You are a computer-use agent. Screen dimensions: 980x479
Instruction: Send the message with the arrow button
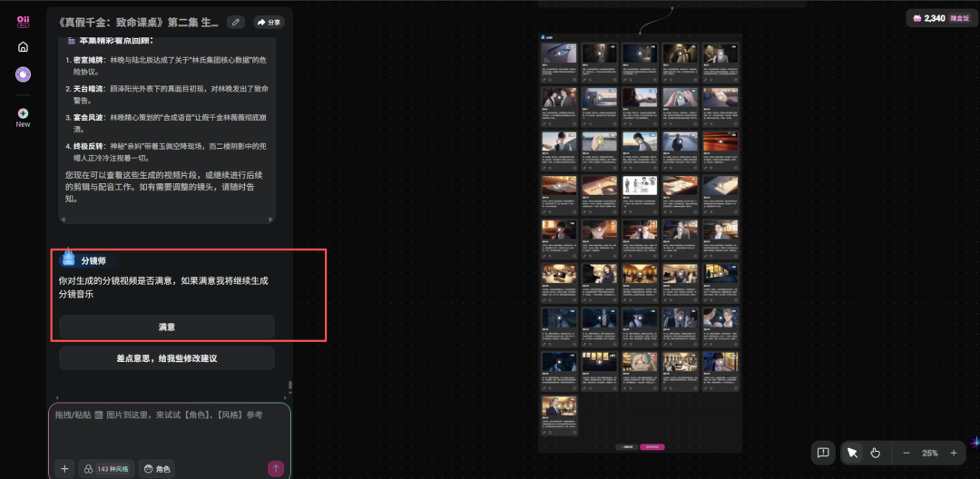click(x=276, y=468)
